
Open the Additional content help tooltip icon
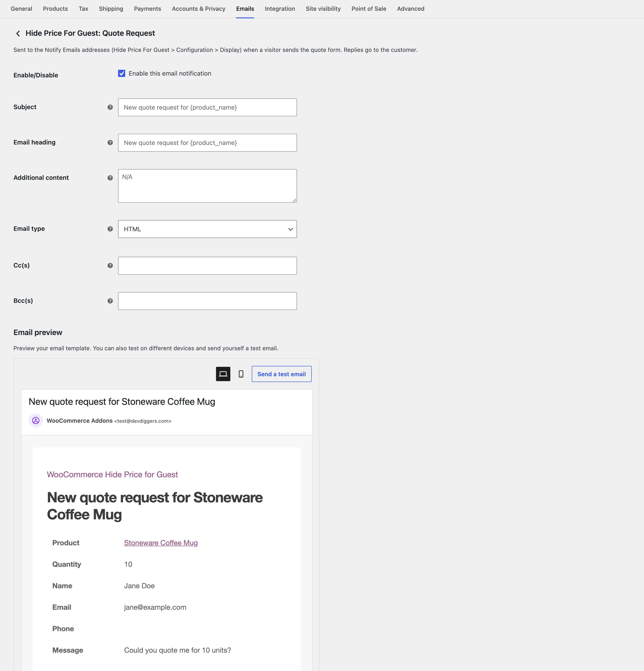click(110, 178)
